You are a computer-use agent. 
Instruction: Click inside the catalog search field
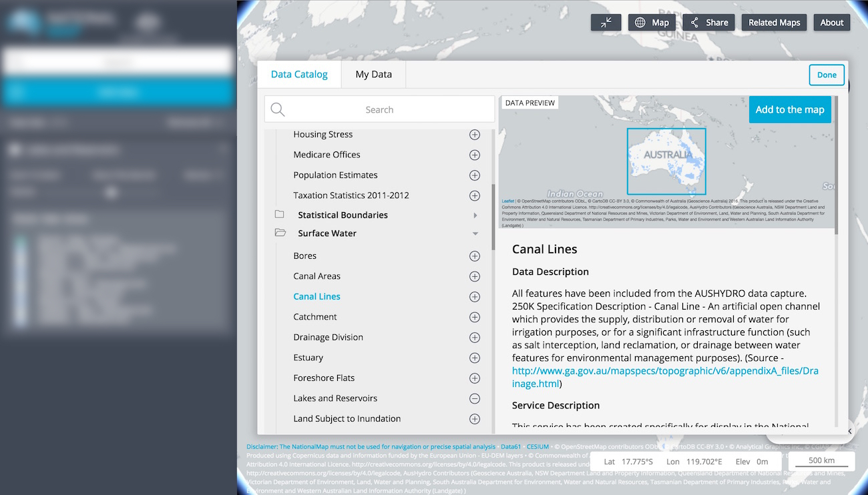pyautogui.click(x=379, y=109)
